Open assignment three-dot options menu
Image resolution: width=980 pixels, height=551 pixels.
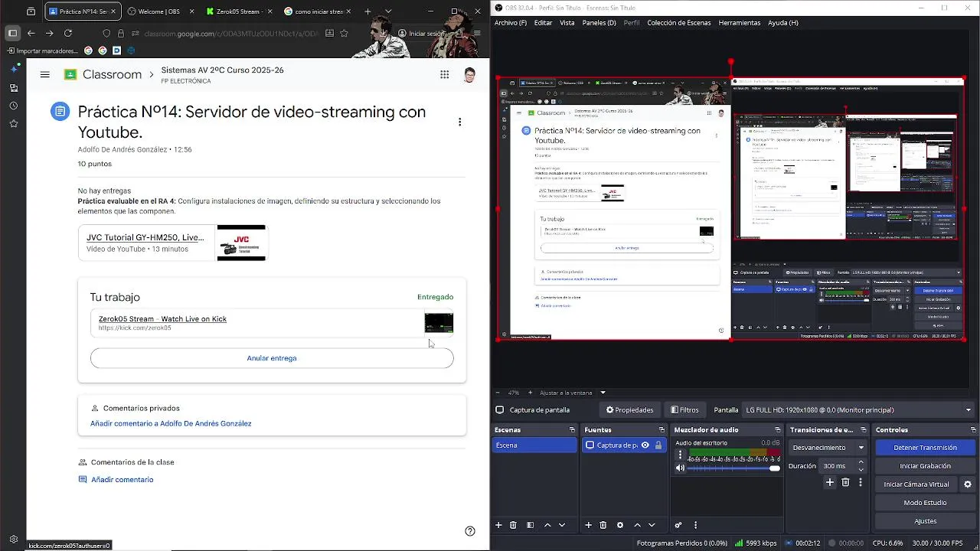coord(459,122)
